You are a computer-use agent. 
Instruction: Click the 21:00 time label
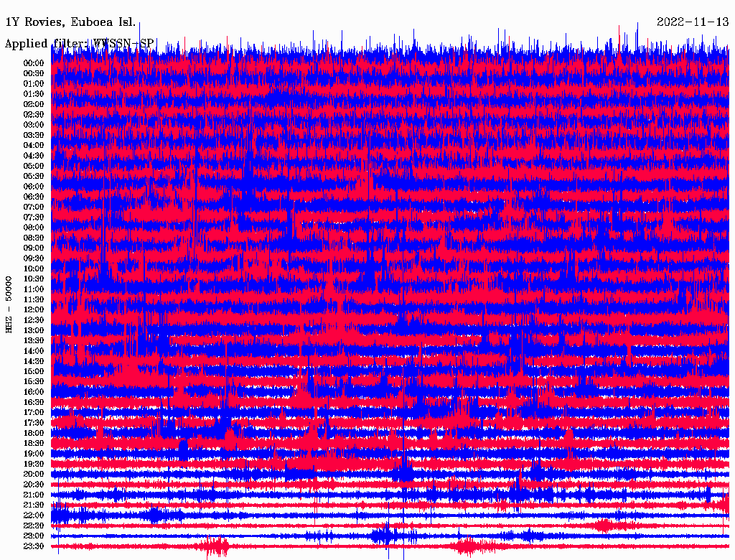34,495
